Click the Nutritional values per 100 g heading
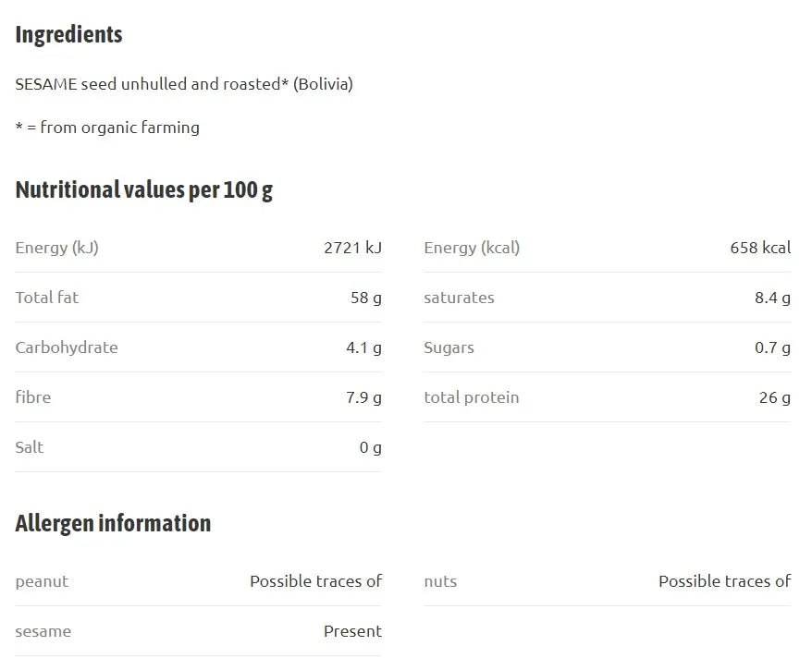Viewport: 812px width, 658px height. click(x=144, y=189)
